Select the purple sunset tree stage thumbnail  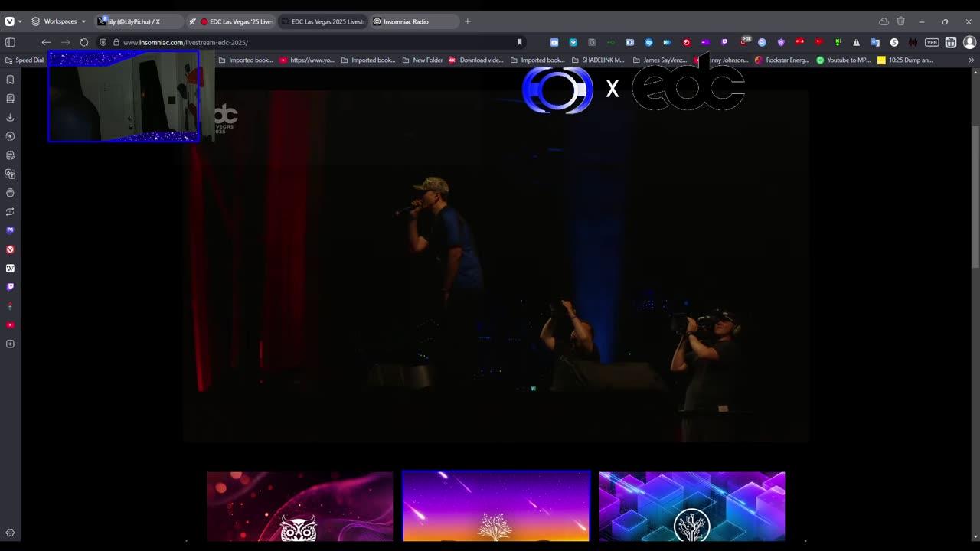coord(496,507)
